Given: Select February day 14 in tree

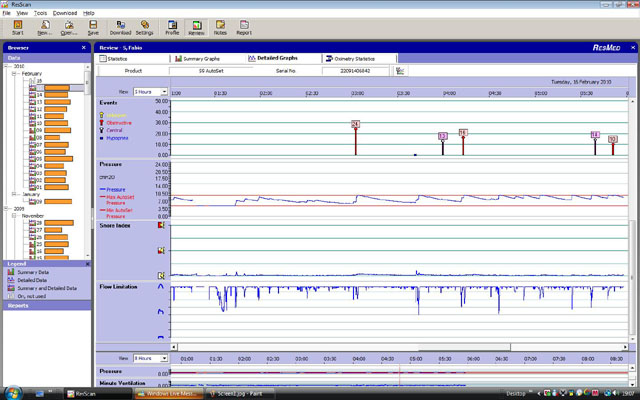Looking at the screenshot, I should click(x=49, y=95).
